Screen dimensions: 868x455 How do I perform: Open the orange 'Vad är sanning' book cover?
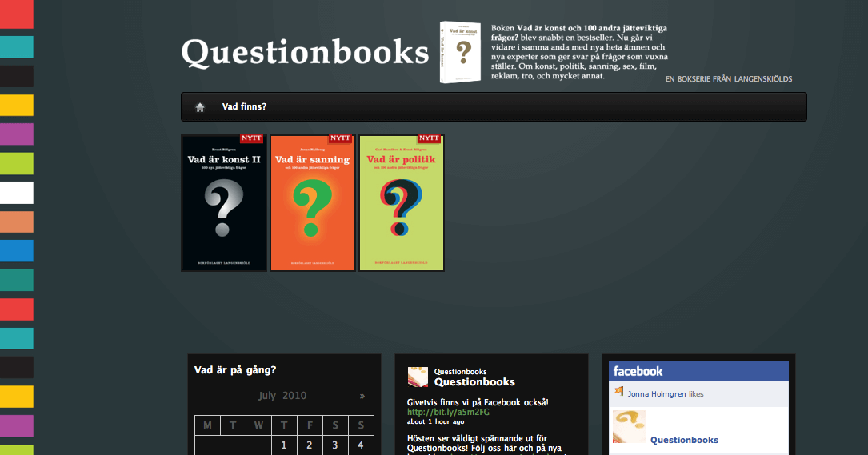click(313, 203)
